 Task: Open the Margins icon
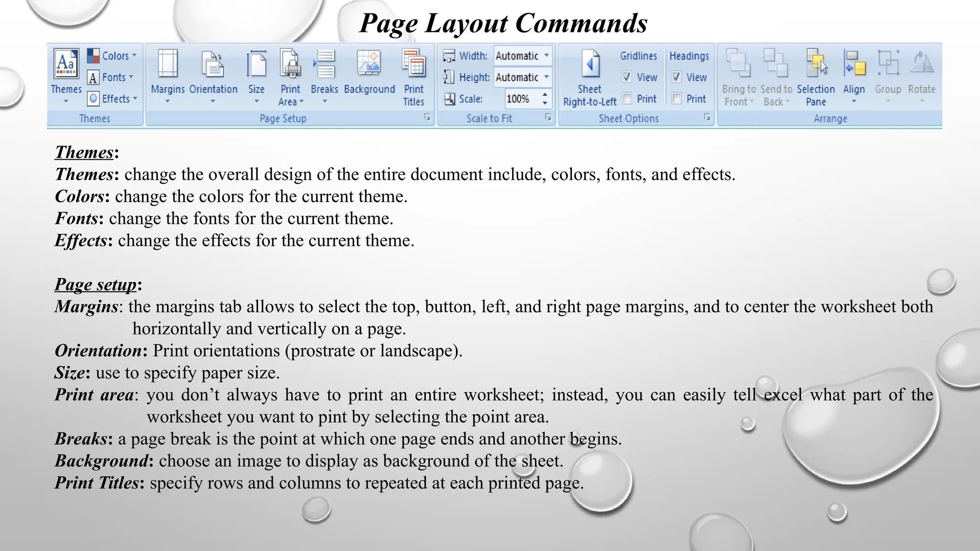[x=167, y=63]
